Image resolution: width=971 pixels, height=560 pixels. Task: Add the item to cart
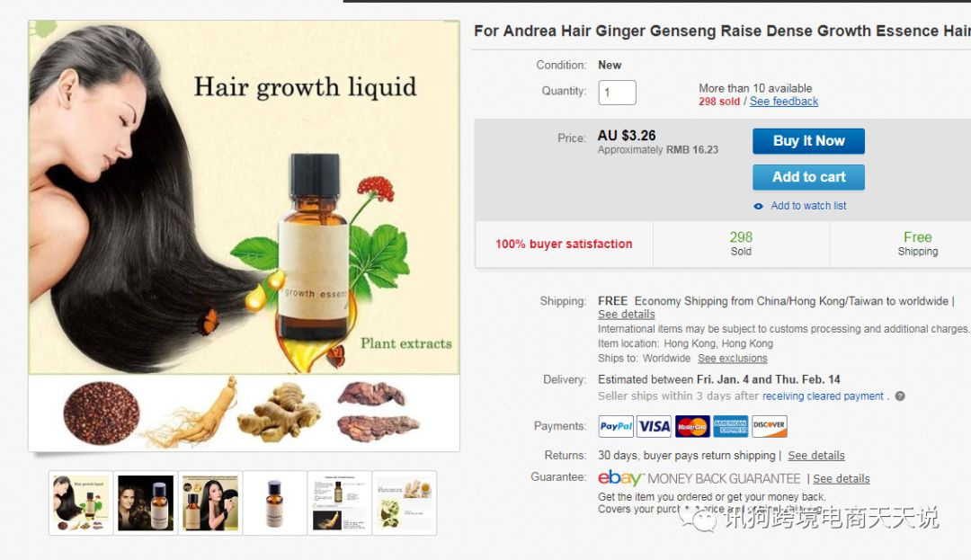click(x=809, y=177)
